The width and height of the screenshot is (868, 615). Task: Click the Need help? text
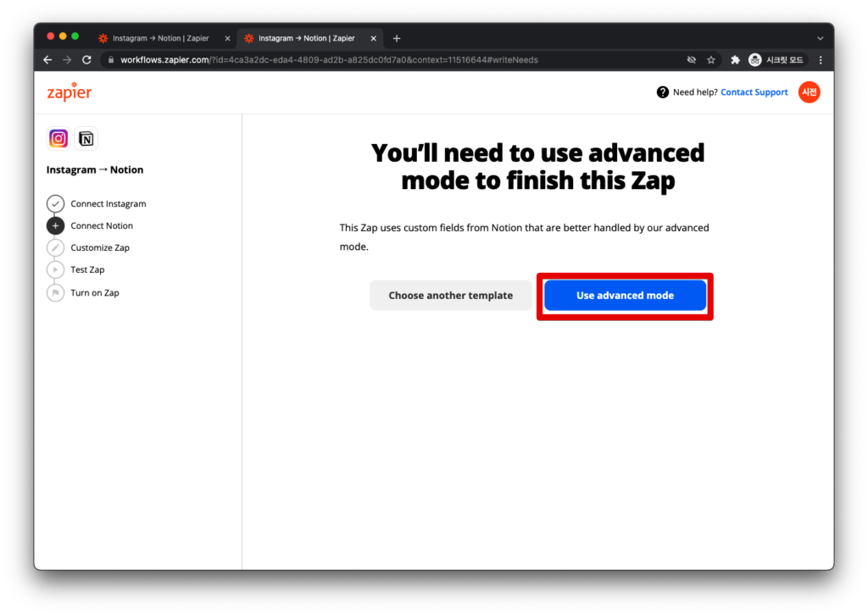click(695, 92)
